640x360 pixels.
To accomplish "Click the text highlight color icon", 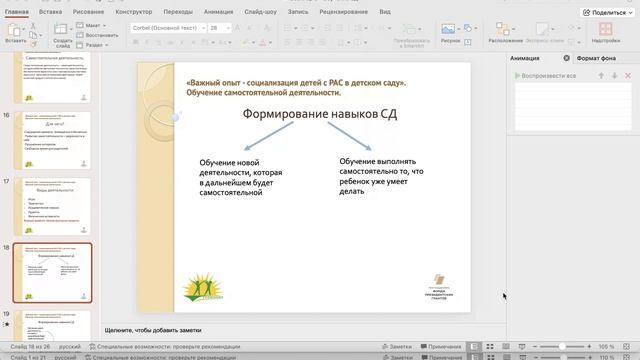I will pyautogui.click(x=246, y=42).
